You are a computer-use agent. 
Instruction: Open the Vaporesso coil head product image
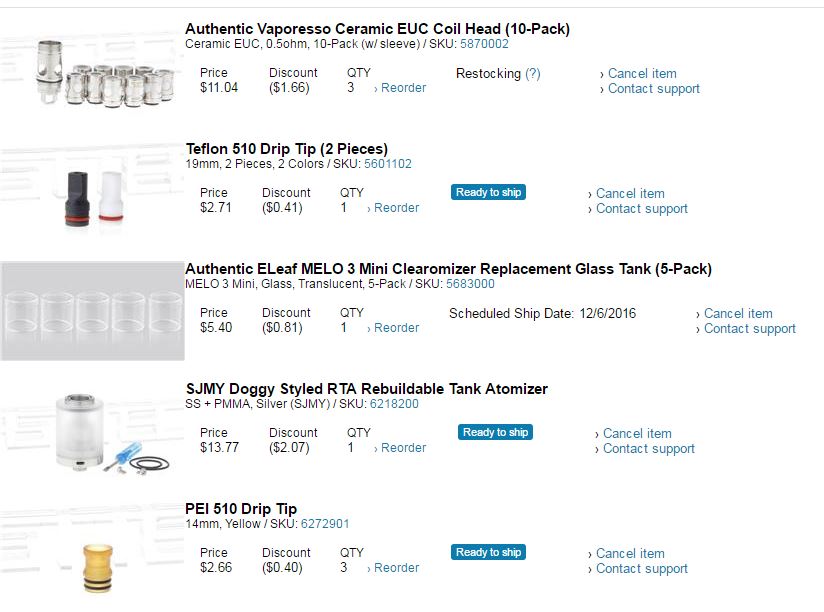pos(92,72)
